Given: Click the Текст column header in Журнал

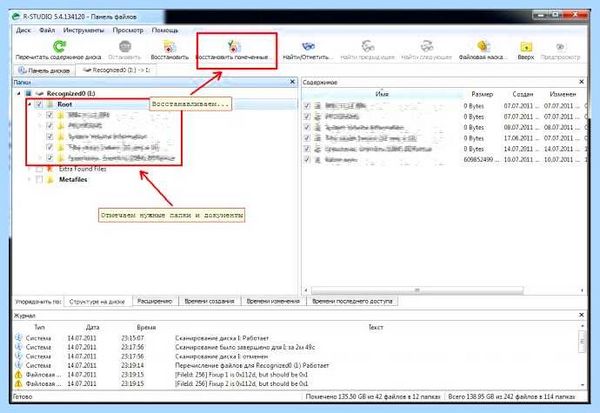Looking at the screenshot, I should coord(375,327).
